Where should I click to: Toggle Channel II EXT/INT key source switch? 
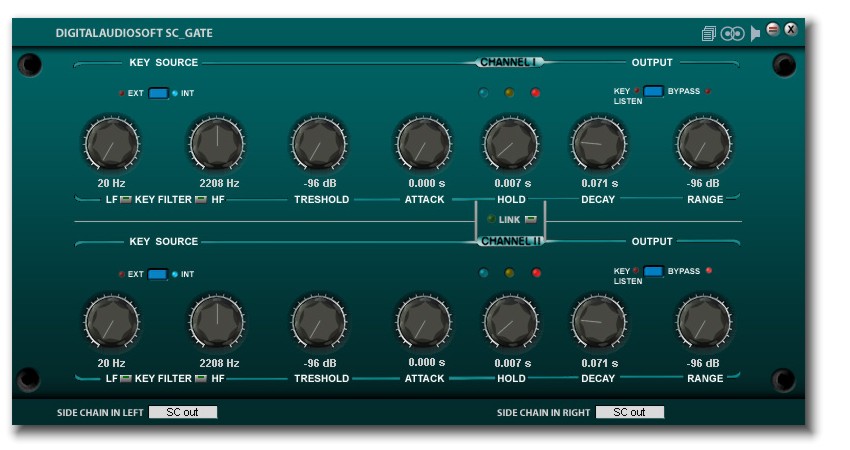(158, 274)
